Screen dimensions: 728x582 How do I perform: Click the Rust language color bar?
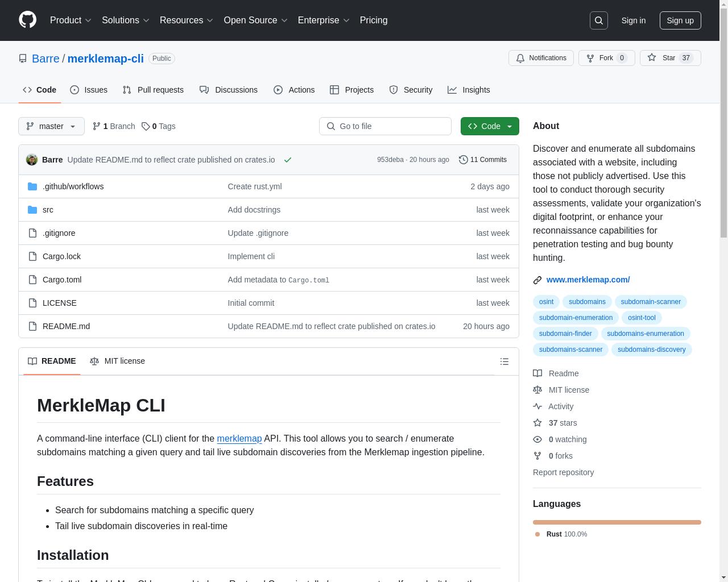[x=617, y=522]
